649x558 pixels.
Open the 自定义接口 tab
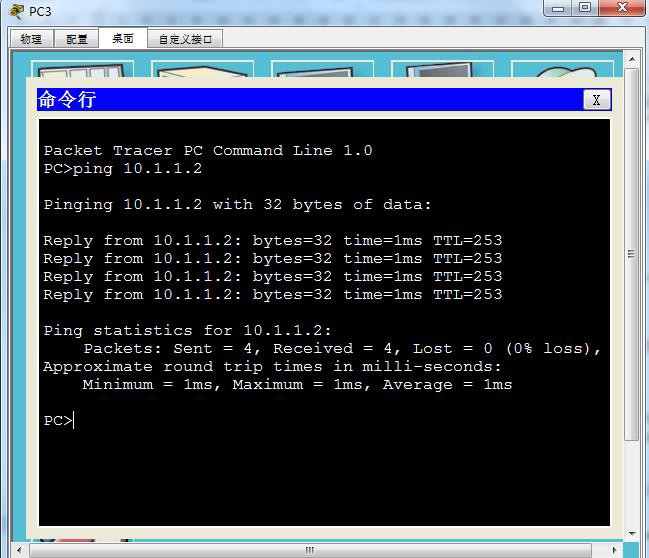coord(185,39)
